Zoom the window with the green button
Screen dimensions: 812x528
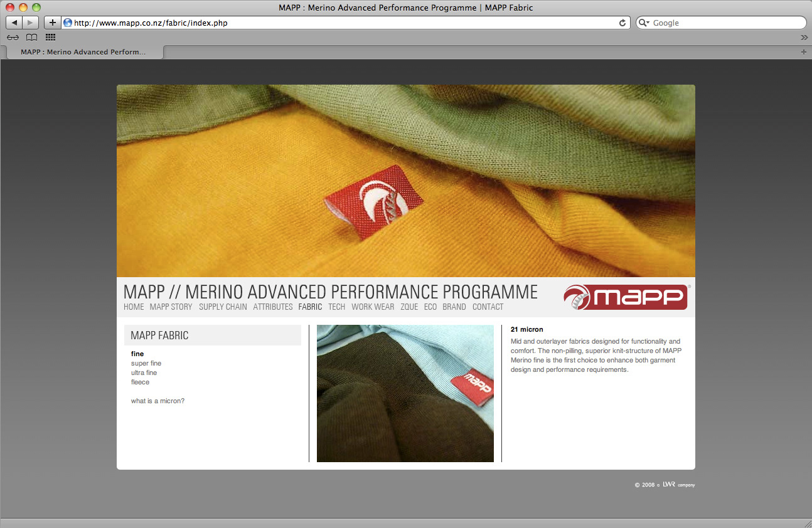36,8
